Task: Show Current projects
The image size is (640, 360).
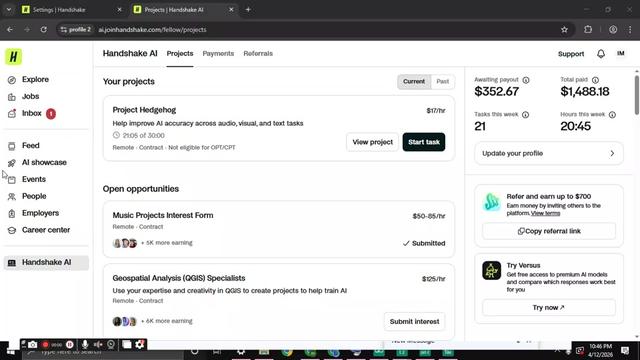Action: pyautogui.click(x=414, y=82)
